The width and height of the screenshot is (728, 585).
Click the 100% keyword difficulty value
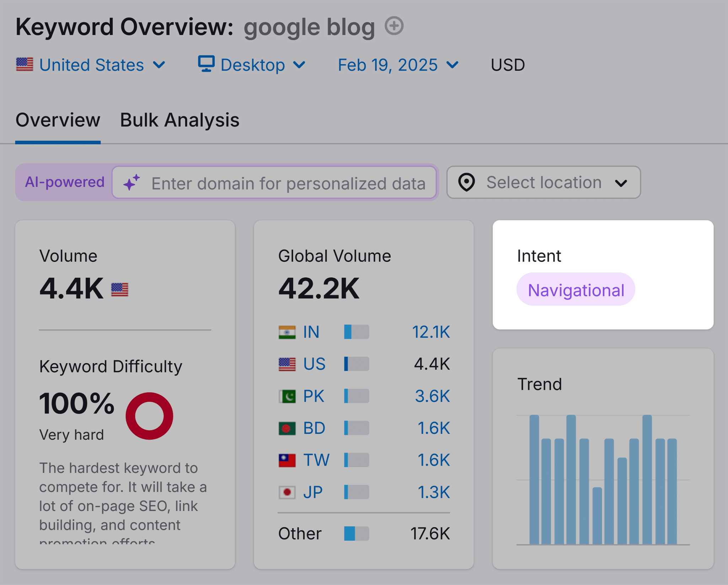(77, 403)
